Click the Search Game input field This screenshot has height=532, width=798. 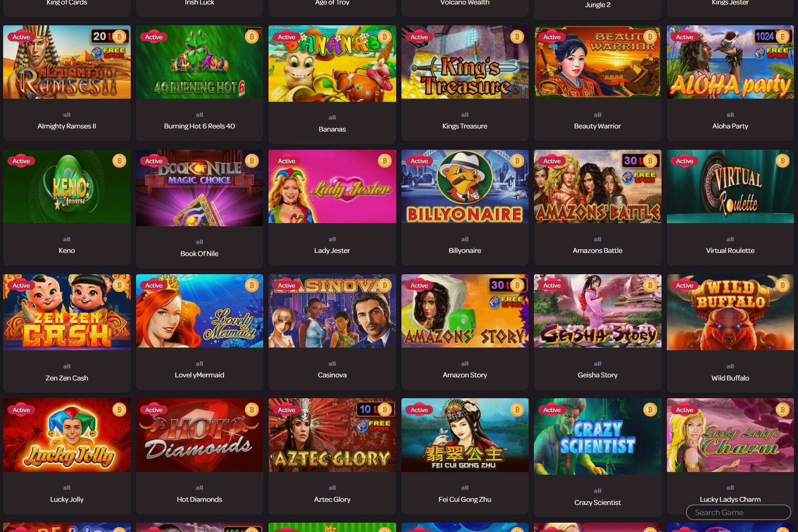coord(738,512)
